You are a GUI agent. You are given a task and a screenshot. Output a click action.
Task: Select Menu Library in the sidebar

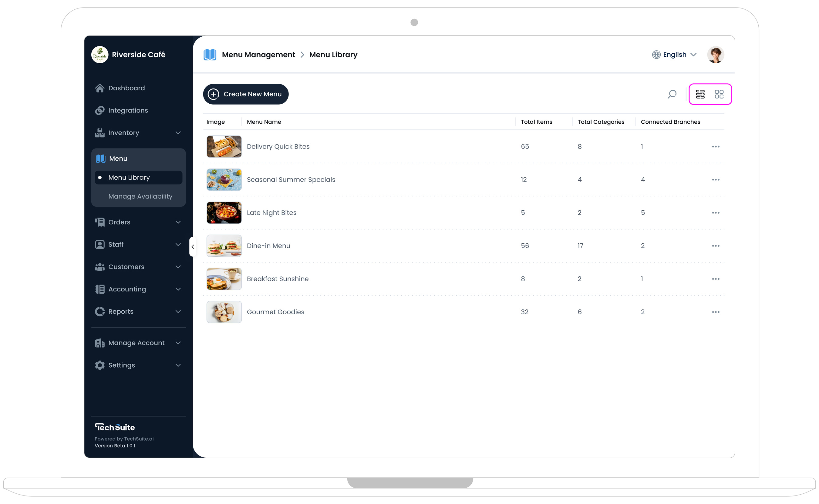click(129, 177)
